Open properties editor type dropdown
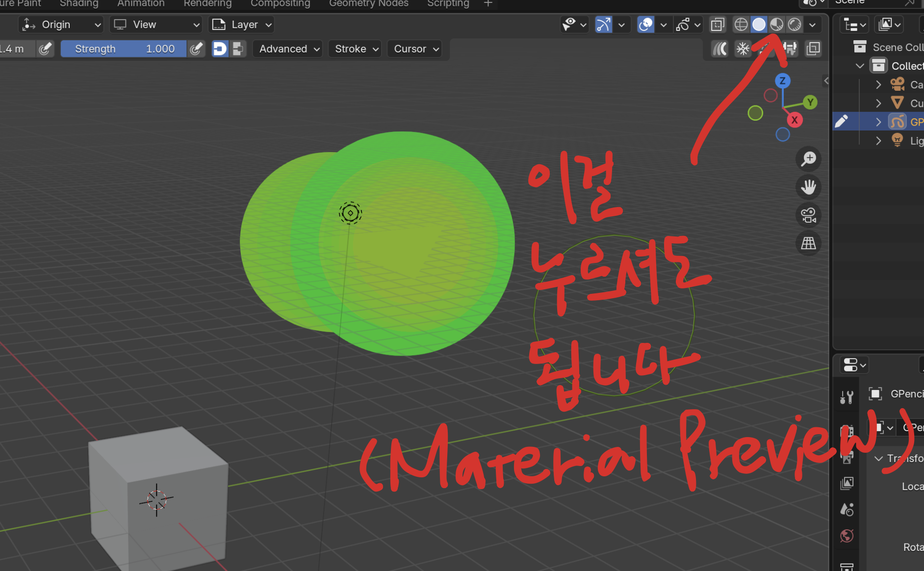 tap(854, 365)
